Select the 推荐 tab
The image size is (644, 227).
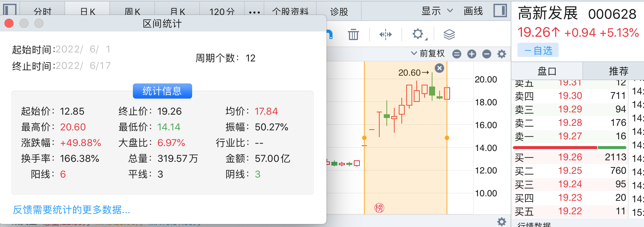pos(618,71)
